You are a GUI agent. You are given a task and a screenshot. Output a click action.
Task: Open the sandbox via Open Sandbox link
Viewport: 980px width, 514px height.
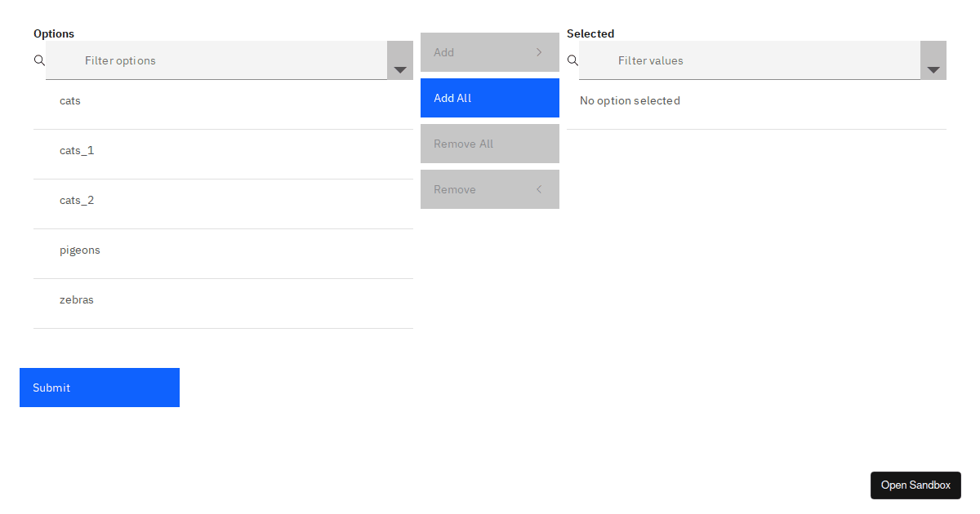(915, 485)
